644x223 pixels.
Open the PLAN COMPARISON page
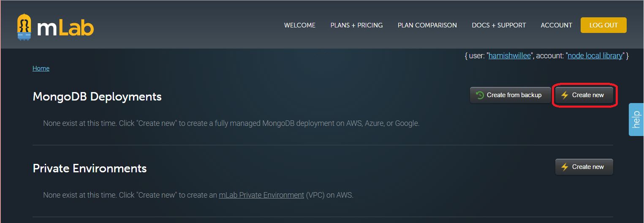[x=427, y=25]
